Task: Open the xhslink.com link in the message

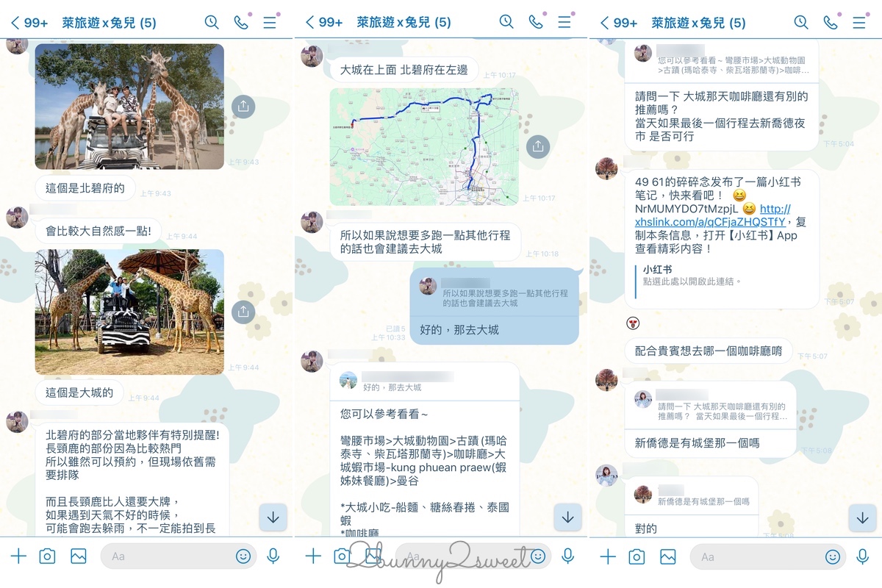Action: pos(711,215)
